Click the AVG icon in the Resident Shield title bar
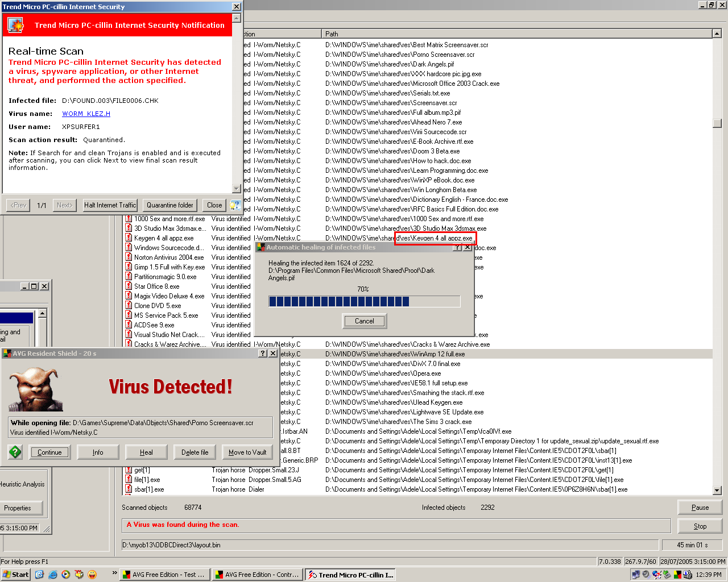 coord(7,354)
